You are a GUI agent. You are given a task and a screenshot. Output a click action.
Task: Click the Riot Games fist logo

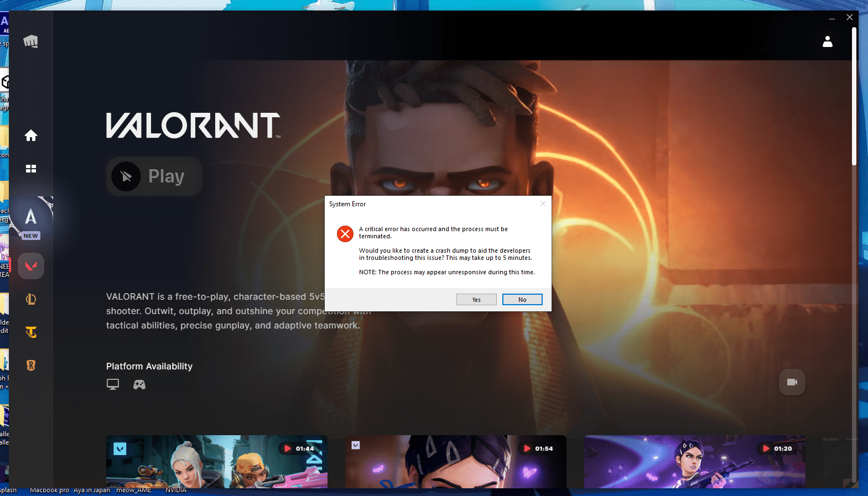tap(31, 41)
